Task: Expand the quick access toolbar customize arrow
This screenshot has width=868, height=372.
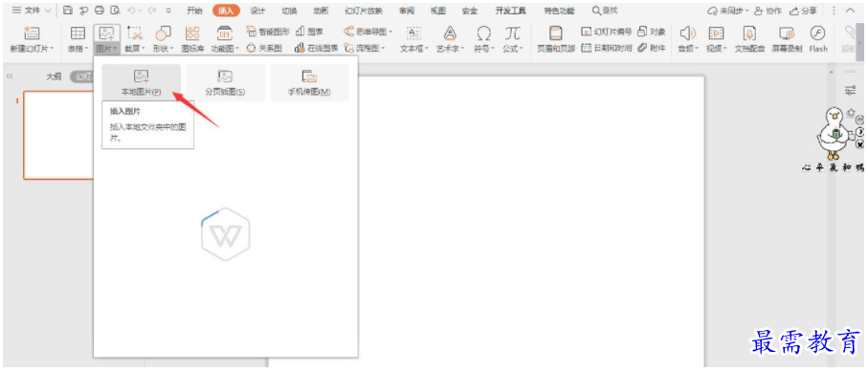Action: (168, 11)
